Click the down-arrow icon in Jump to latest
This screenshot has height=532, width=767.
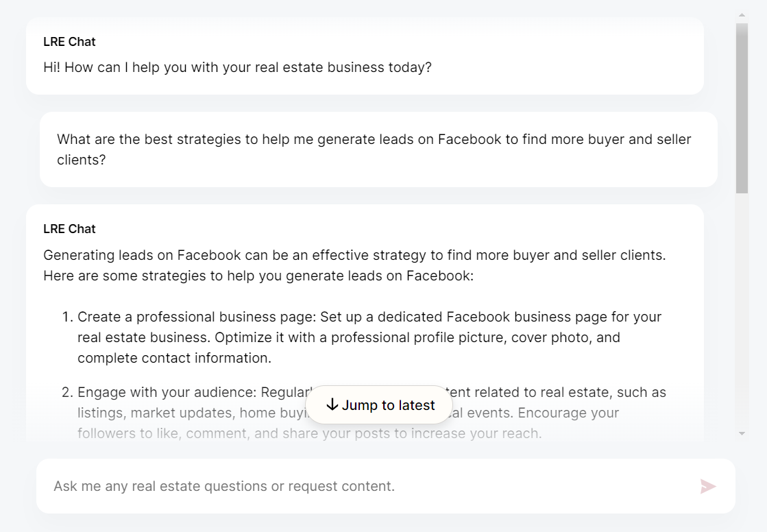click(x=332, y=405)
